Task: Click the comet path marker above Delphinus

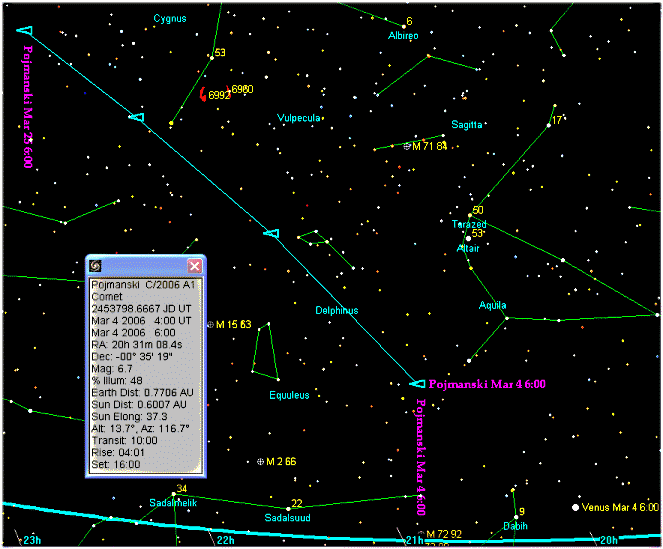Action: click(x=270, y=233)
